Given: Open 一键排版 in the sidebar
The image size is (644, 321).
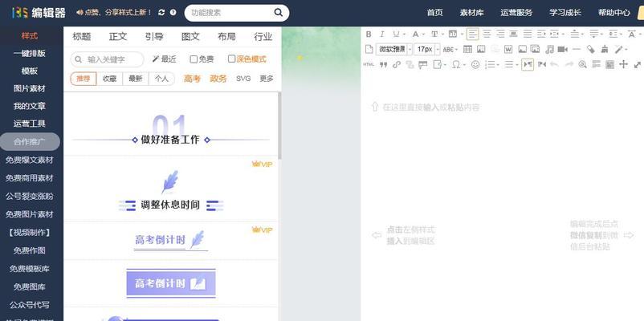Looking at the screenshot, I should pos(29,53).
